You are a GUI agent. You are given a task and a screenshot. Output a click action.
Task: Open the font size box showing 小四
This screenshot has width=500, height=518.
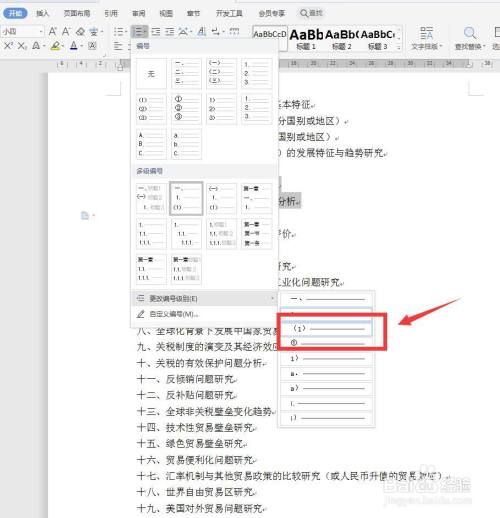tap(23, 32)
